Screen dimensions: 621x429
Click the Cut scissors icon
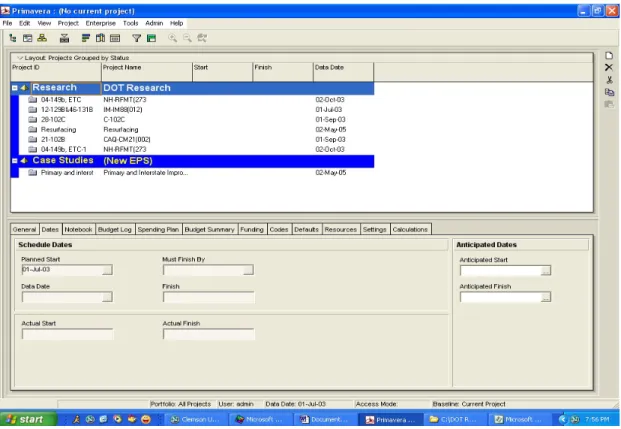(x=609, y=80)
